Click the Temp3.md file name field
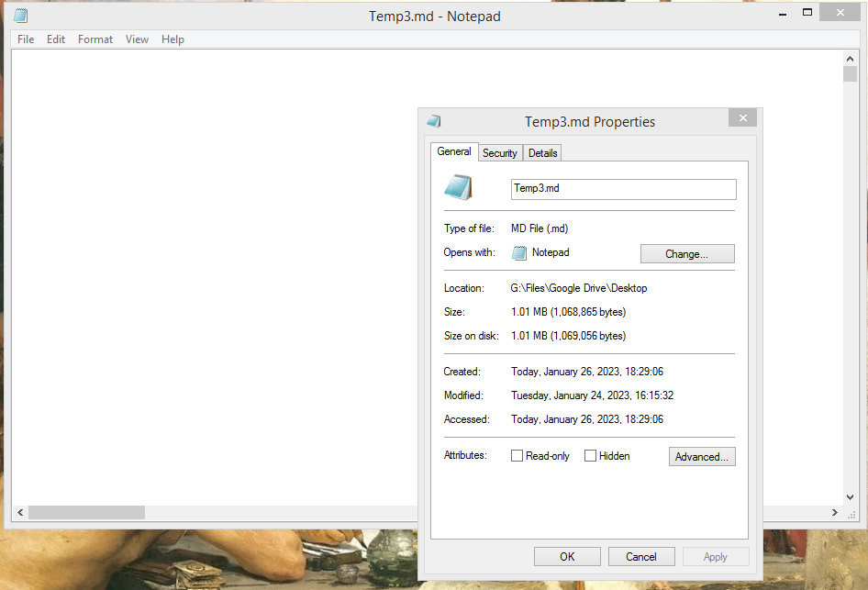 pos(624,189)
